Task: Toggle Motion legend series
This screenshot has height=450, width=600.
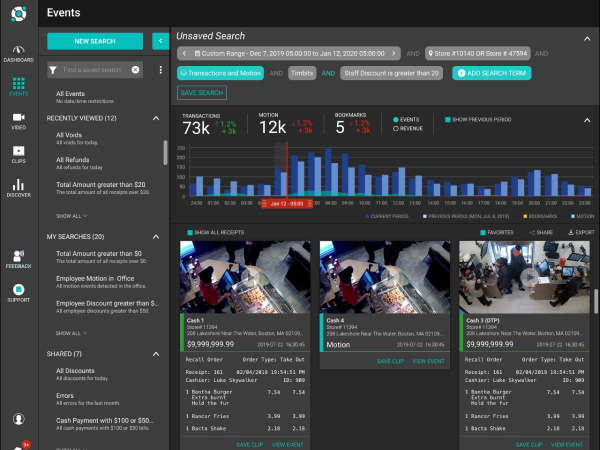Action: coord(583,216)
